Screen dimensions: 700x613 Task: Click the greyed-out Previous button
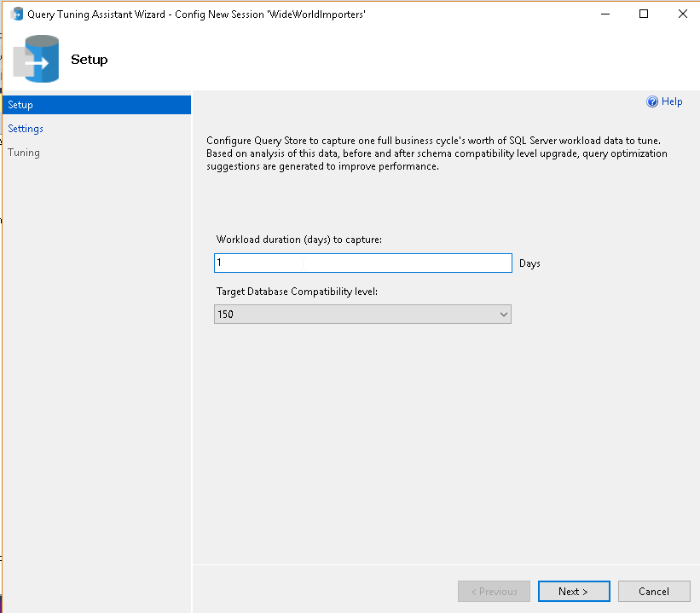point(494,592)
